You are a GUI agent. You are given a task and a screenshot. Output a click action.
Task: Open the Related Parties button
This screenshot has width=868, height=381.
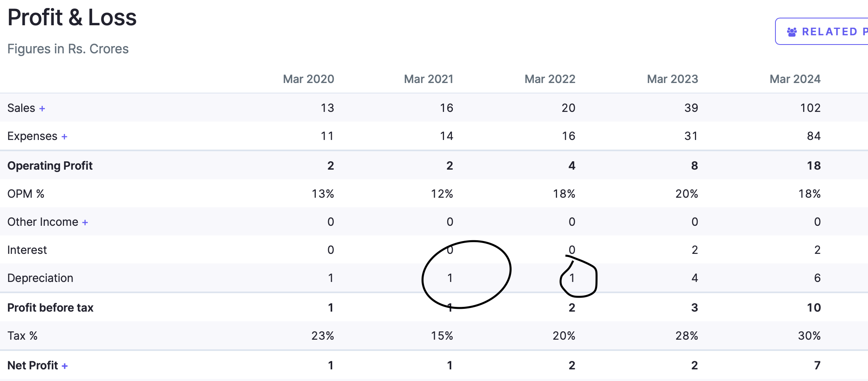pos(826,32)
